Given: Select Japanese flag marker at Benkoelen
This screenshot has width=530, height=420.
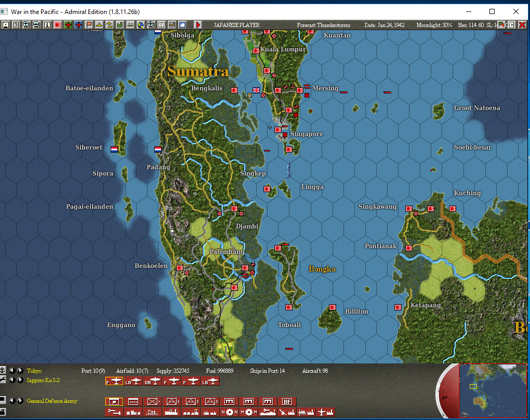Looking at the screenshot, I should (x=180, y=268).
